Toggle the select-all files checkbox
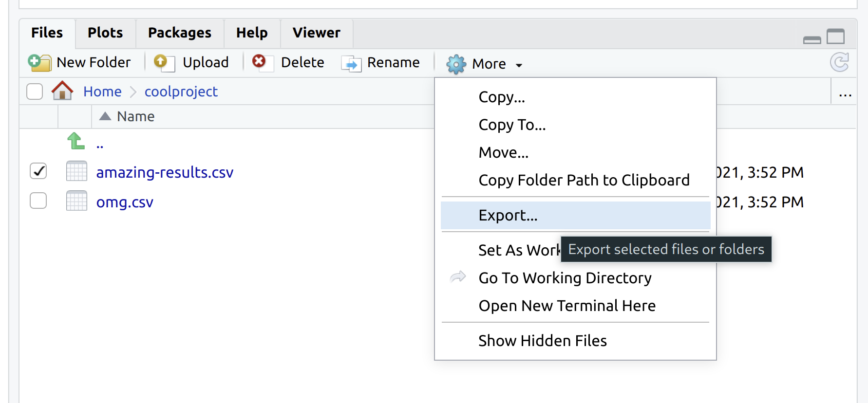The width and height of the screenshot is (868, 403). [35, 91]
